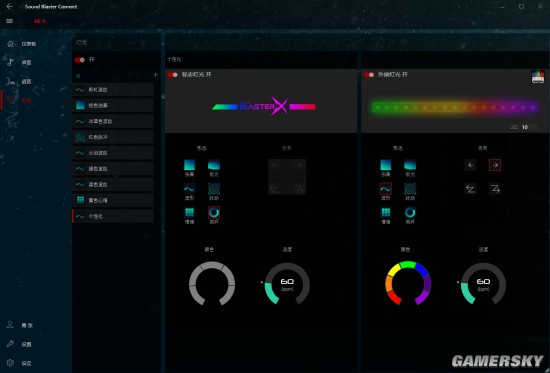Open the hamburger menu
The width and height of the screenshot is (550, 373).
tap(10, 21)
